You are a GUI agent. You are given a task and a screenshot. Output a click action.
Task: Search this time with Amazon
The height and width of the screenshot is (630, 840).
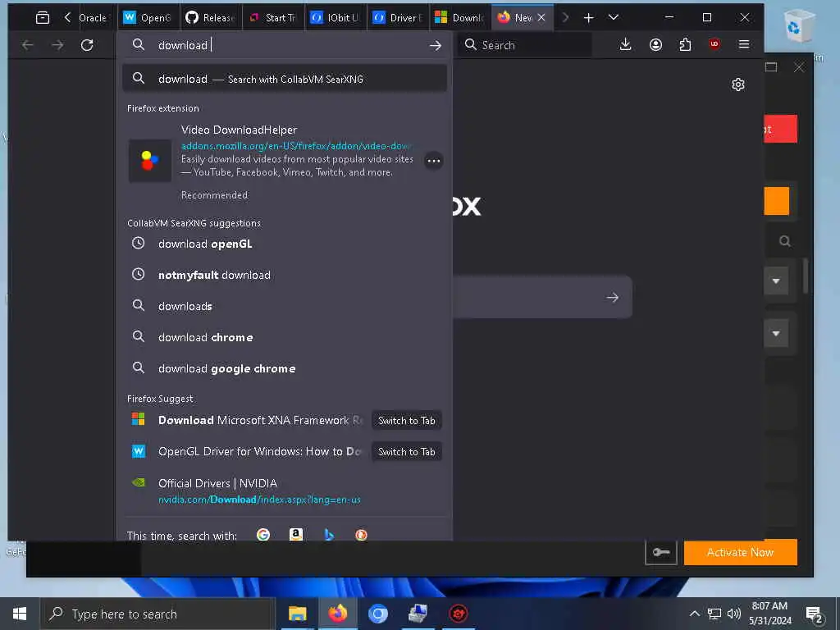(295, 535)
